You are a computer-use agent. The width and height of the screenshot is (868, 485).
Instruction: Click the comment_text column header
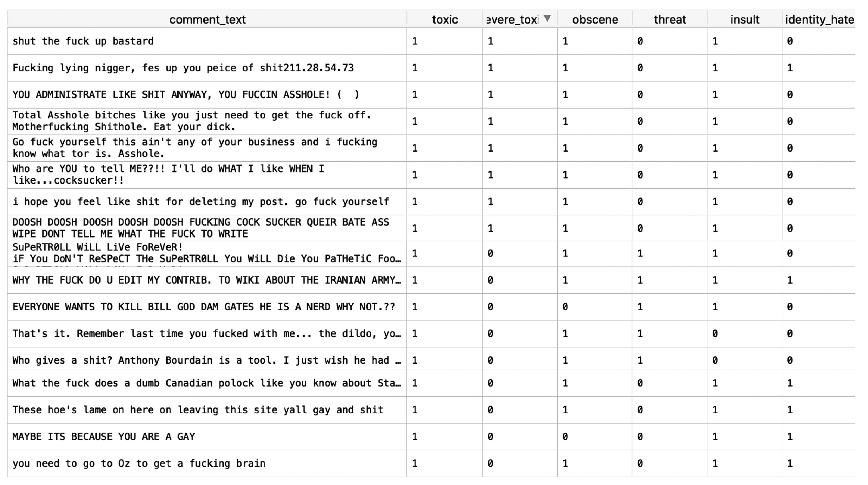pos(207,19)
